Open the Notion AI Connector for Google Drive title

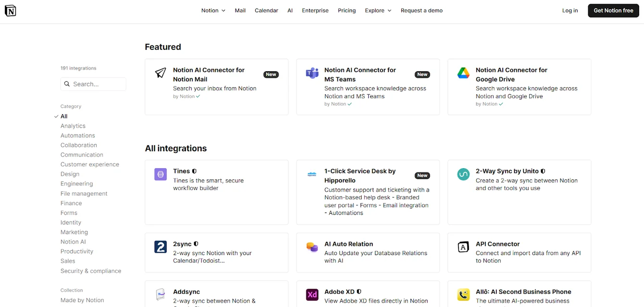pyautogui.click(x=511, y=74)
